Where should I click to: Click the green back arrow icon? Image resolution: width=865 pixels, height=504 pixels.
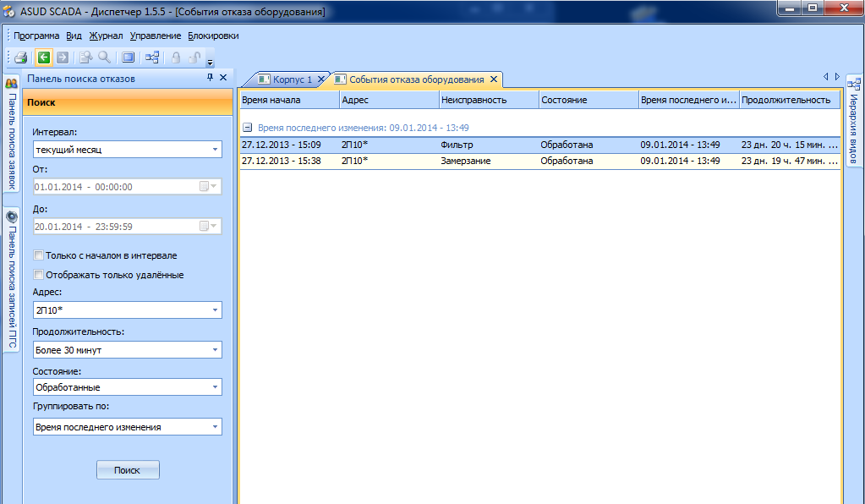(x=44, y=58)
